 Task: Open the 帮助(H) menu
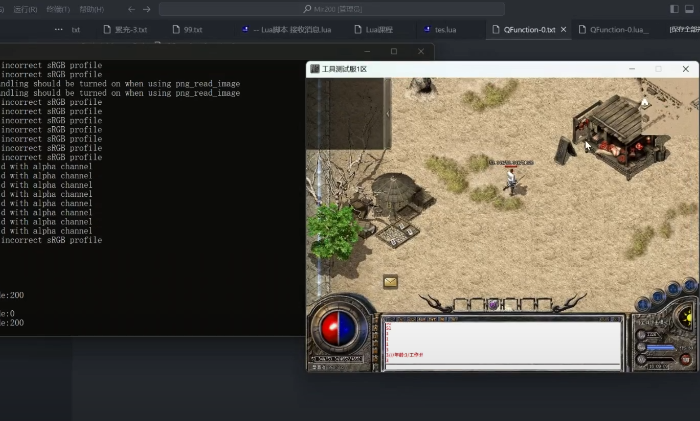tap(91, 9)
